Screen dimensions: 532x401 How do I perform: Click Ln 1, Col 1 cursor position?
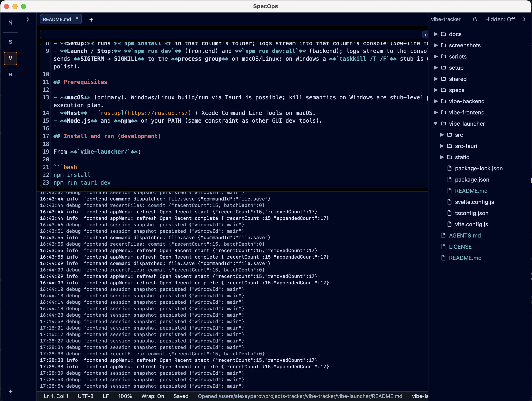[56, 396]
